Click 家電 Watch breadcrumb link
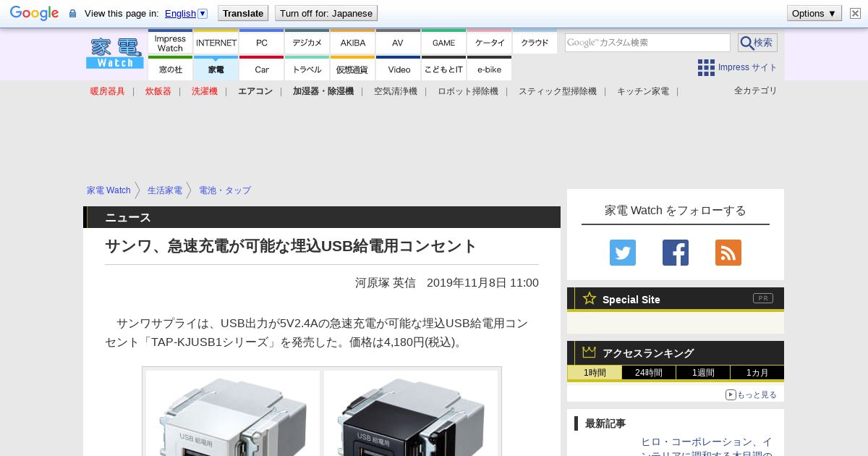Image resolution: width=868 pixels, height=456 pixels. point(109,190)
